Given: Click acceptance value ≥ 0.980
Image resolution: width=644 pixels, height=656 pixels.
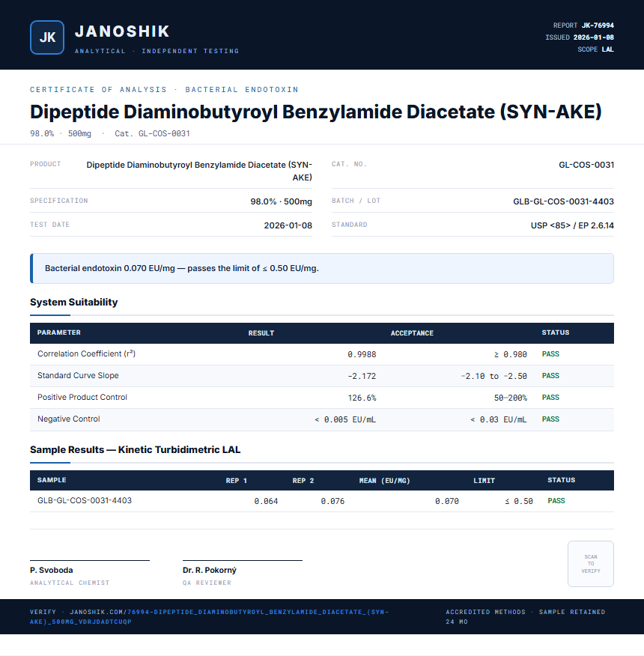Looking at the screenshot, I should click(510, 354).
